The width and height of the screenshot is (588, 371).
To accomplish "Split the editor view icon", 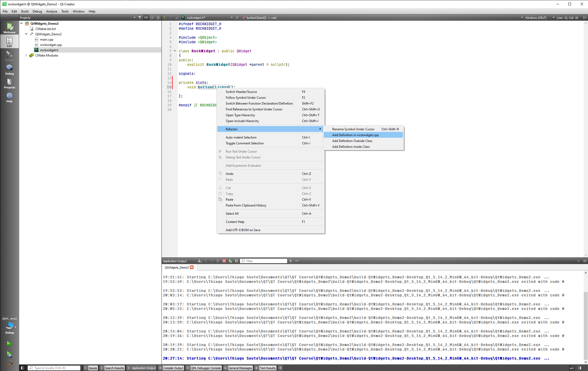I will pos(585,18).
